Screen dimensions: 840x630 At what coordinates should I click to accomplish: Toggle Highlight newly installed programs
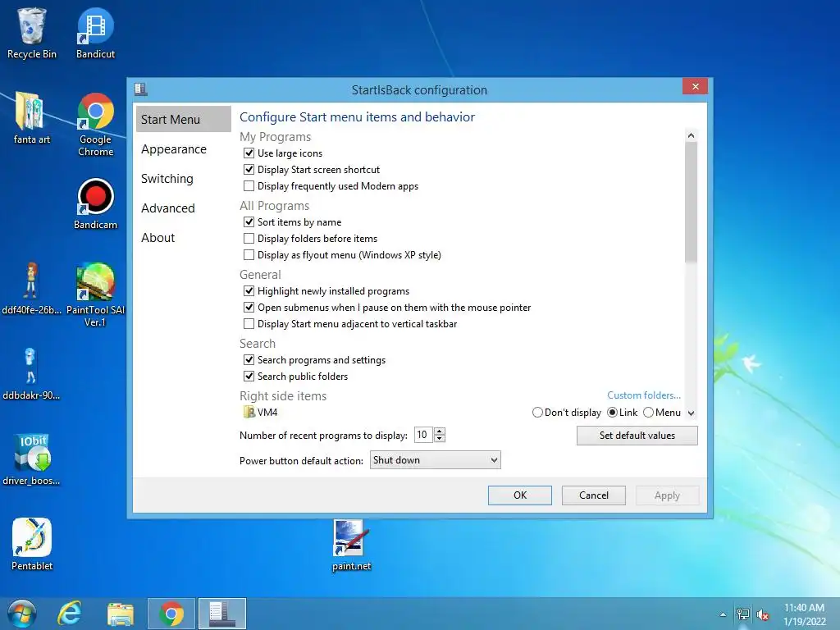click(x=249, y=291)
